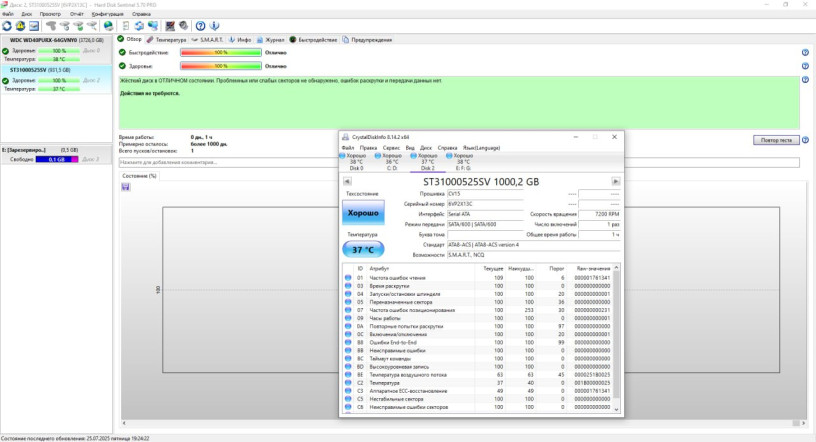Click the blue status circle for attribute 01
Image resolution: width=816 pixels, height=442 pixels.
pos(348,278)
